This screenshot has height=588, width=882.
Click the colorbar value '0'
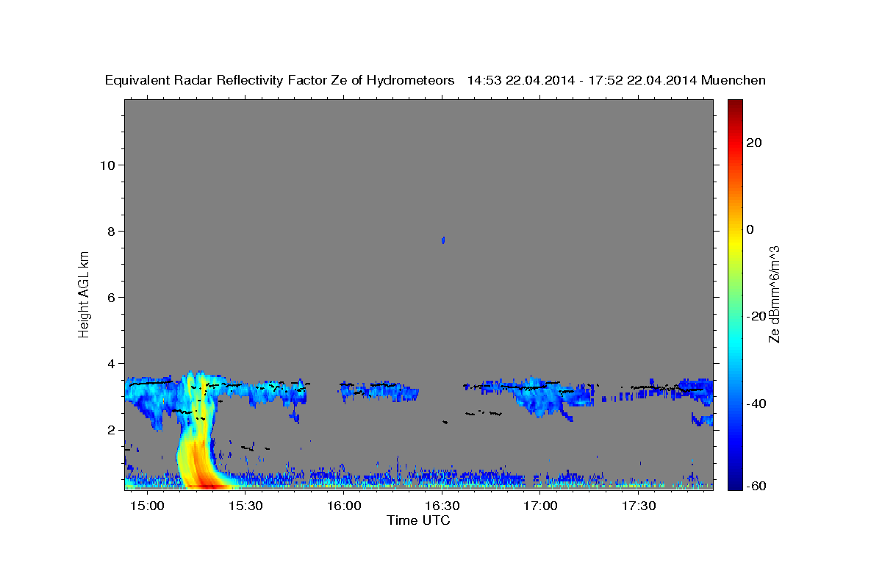750,229
